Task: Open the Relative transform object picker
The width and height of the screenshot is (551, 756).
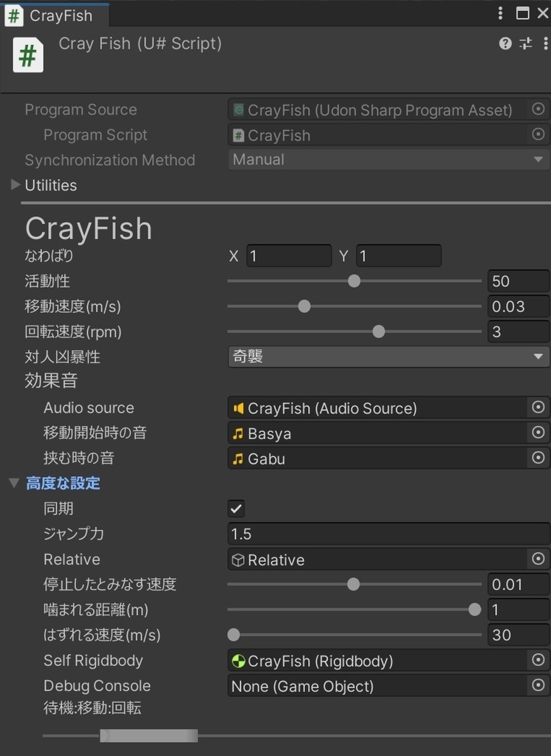Action: [x=538, y=559]
